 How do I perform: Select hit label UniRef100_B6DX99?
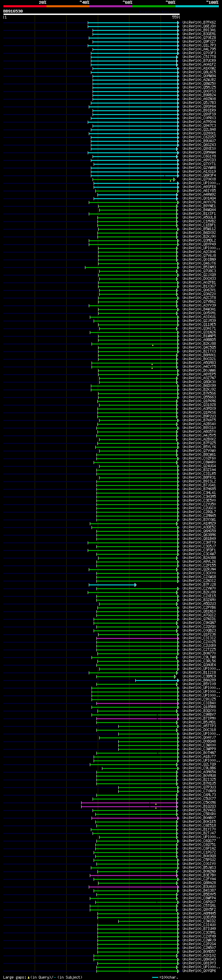(x=199, y=386)
